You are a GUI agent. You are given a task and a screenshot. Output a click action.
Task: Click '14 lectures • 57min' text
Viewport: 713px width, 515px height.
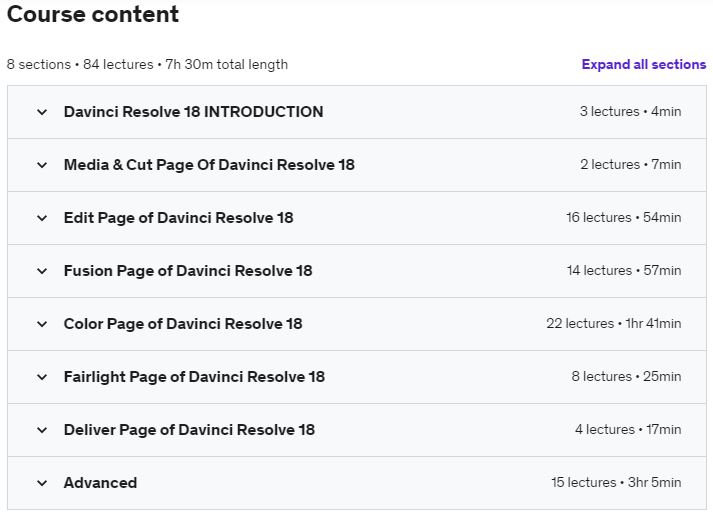[624, 270]
